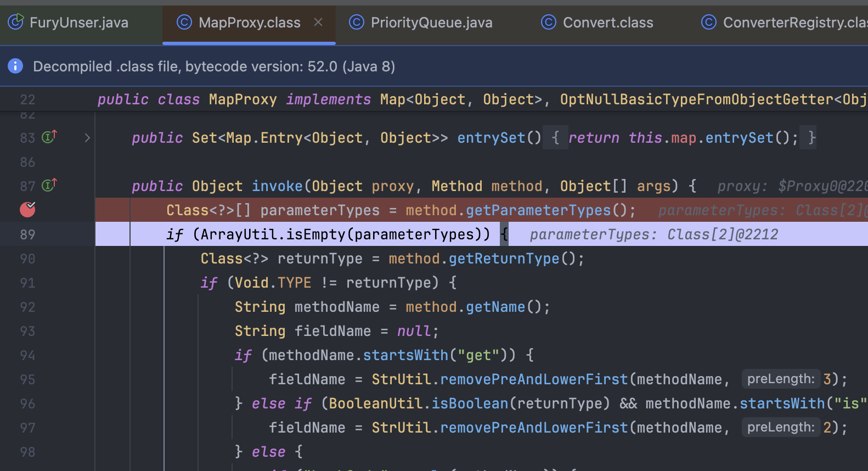Click the implements-method gutter icon on line 83
This screenshot has width=868, height=471.
(x=49, y=137)
